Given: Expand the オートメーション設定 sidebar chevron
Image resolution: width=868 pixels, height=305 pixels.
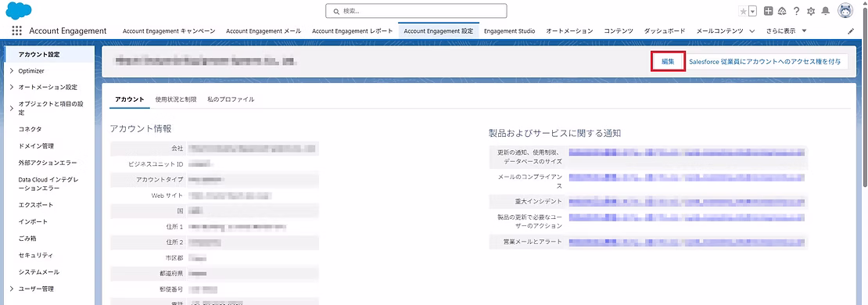Looking at the screenshot, I should [x=11, y=87].
